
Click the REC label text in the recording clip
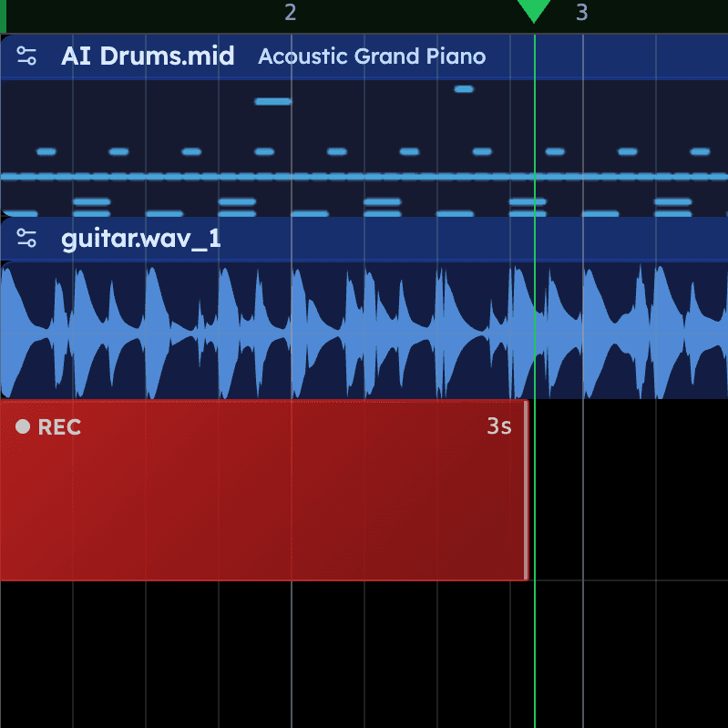59,426
